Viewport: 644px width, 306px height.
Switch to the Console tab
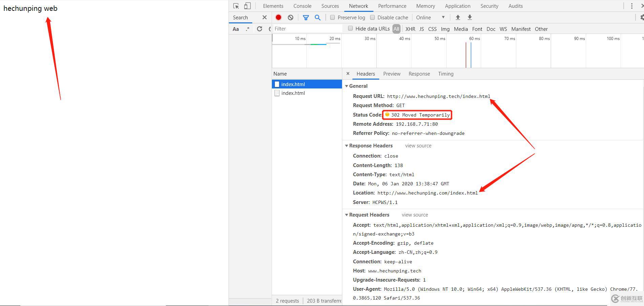click(x=302, y=6)
